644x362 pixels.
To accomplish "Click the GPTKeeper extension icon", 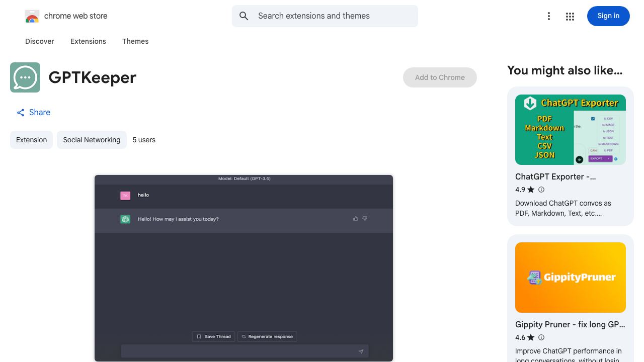I will coord(25,77).
